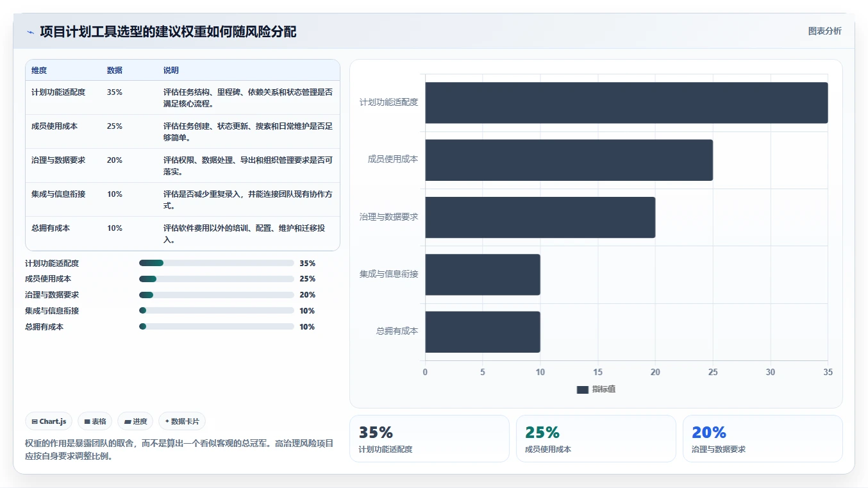Select the 进度 tag chip
The height and width of the screenshot is (488, 868).
(x=135, y=421)
